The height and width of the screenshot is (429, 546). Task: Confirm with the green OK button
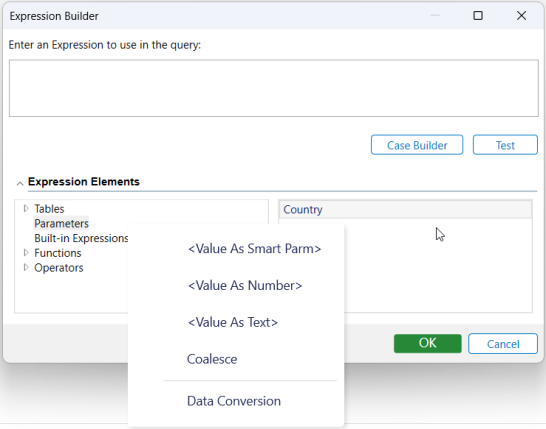click(428, 343)
